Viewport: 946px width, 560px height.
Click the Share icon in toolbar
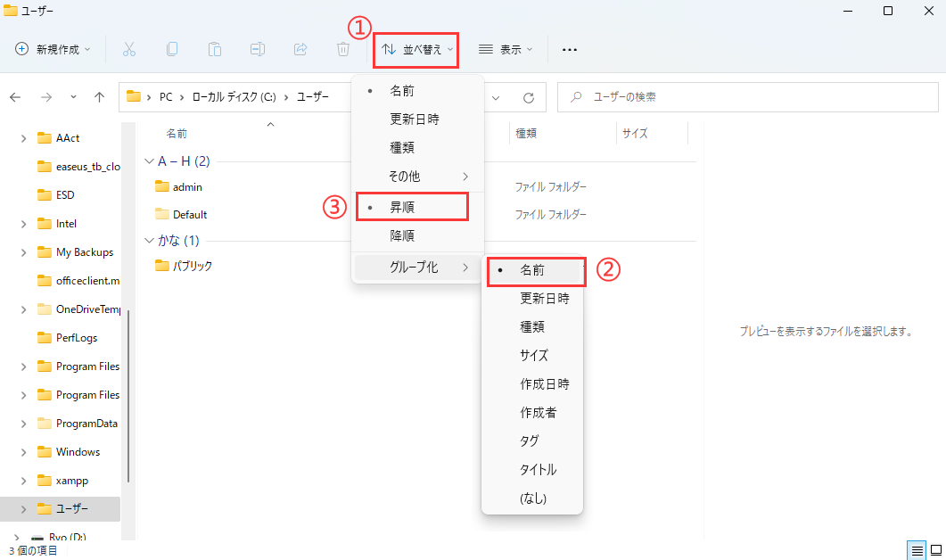click(x=300, y=50)
